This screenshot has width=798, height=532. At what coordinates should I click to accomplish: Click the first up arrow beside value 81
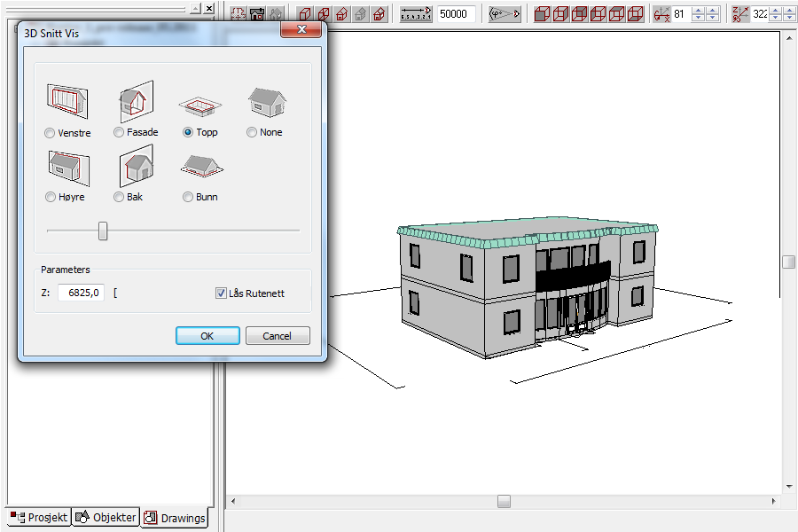tap(699, 11)
